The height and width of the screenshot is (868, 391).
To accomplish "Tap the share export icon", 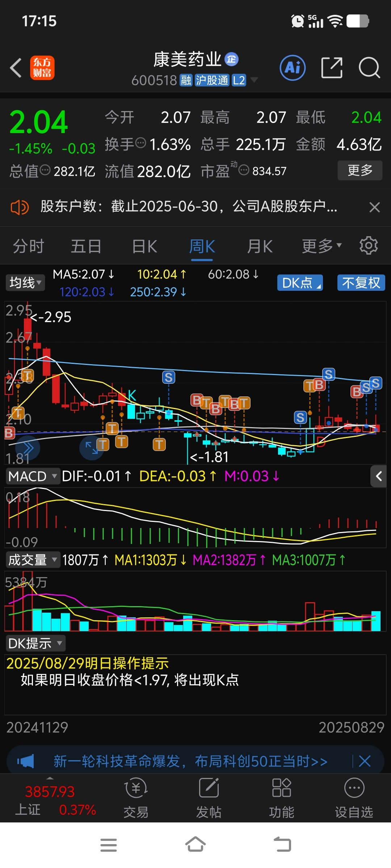I will pyautogui.click(x=332, y=68).
